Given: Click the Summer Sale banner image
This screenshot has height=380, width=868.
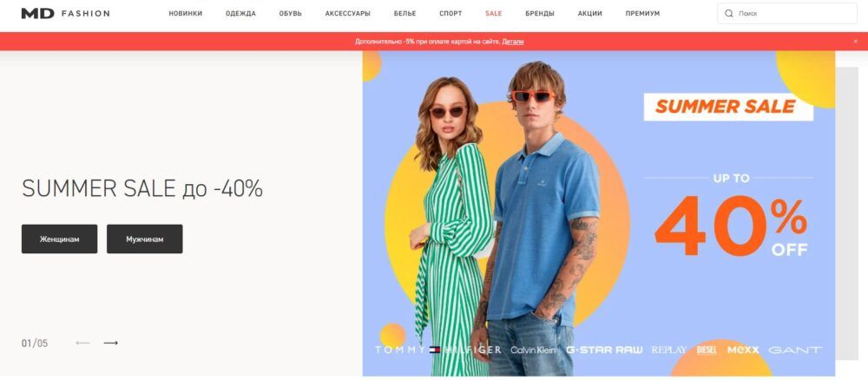Looking at the screenshot, I should click(598, 213).
